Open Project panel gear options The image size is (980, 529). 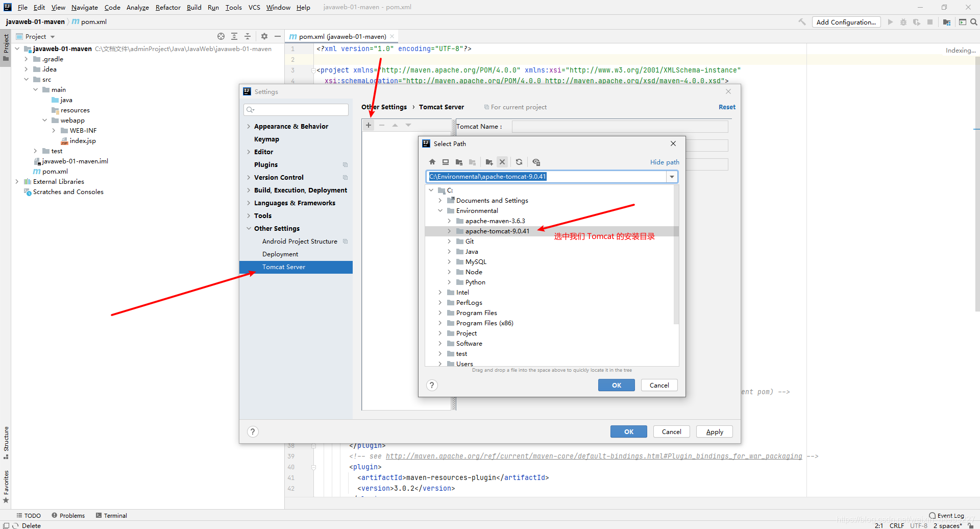click(264, 36)
